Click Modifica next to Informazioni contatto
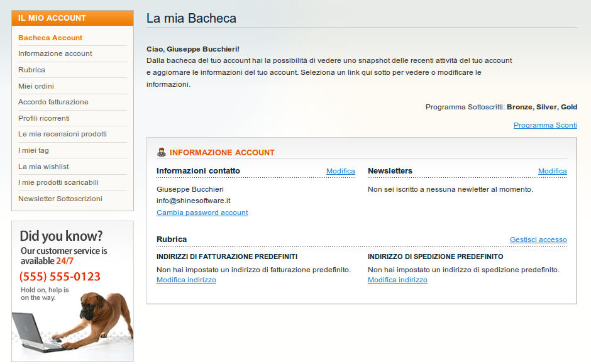591x364 pixels. click(x=340, y=171)
